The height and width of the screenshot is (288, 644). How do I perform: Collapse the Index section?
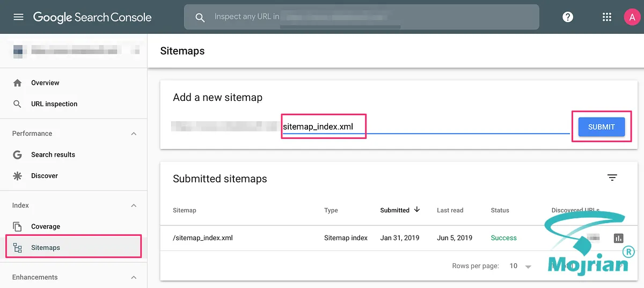134,205
